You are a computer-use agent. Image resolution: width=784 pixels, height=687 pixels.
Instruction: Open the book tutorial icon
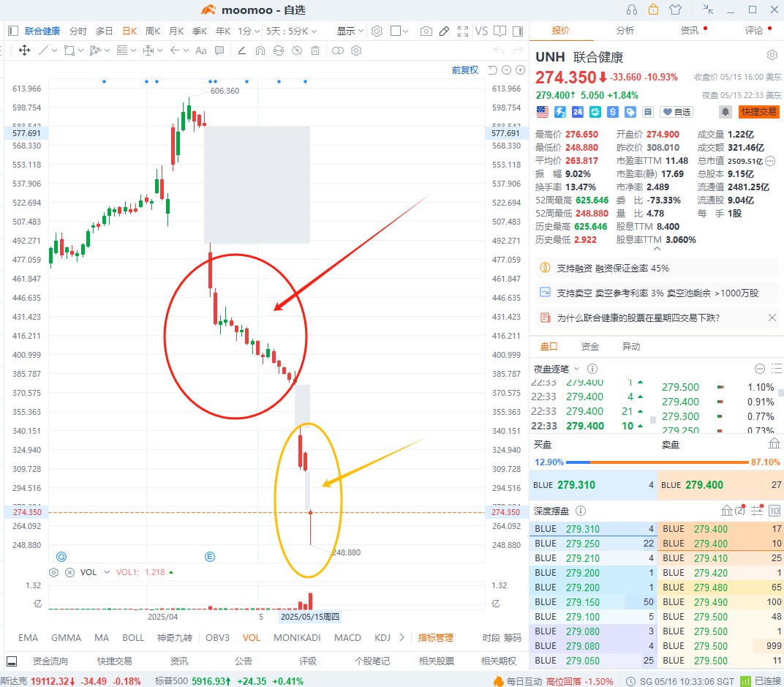pyautogui.click(x=500, y=31)
